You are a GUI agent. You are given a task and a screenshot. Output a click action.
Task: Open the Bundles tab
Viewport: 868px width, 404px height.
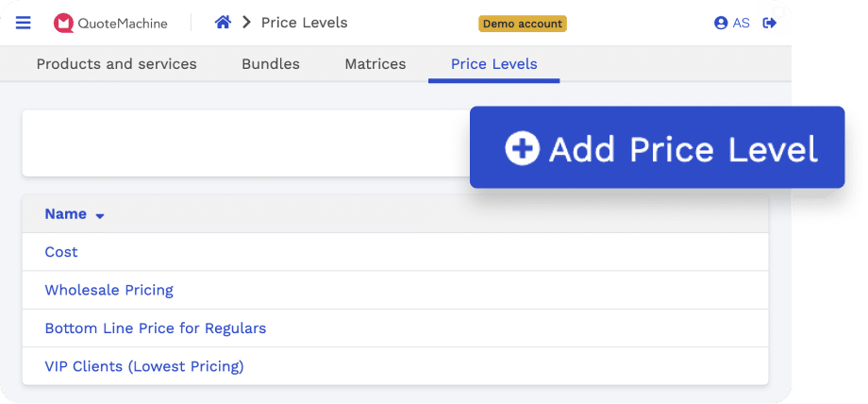click(x=271, y=64)
